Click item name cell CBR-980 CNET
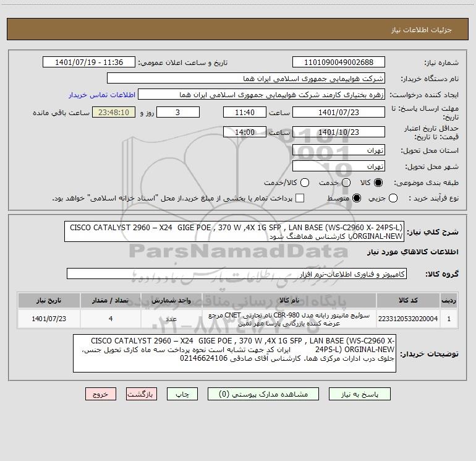 click(x=289, y=319)
